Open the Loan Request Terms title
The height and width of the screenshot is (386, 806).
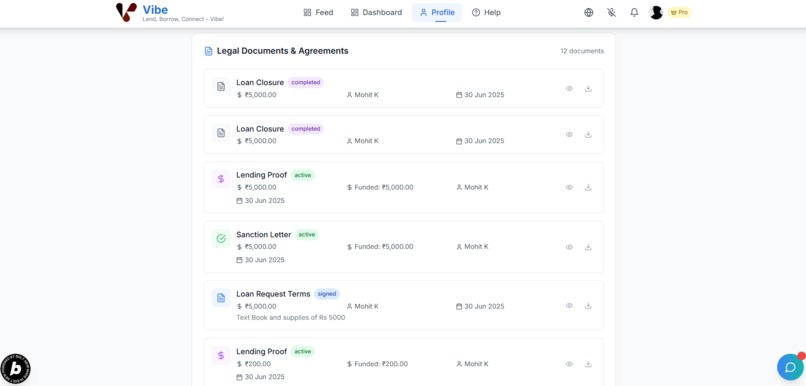[273, 294]
